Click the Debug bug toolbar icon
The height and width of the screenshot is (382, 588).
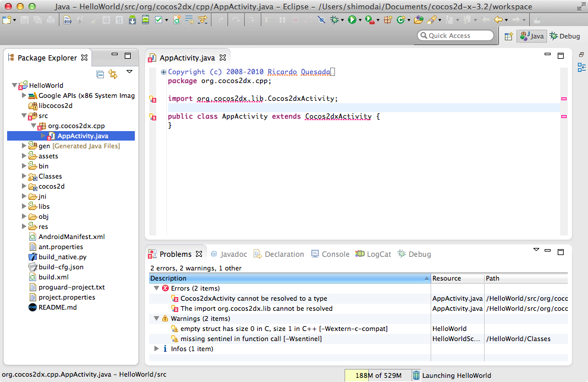pos(334,20)
